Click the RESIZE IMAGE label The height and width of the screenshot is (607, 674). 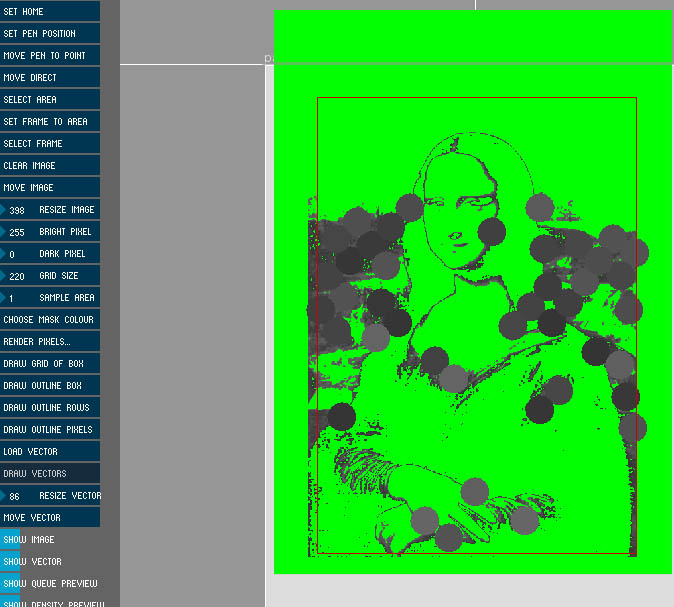tap(67, 209)
